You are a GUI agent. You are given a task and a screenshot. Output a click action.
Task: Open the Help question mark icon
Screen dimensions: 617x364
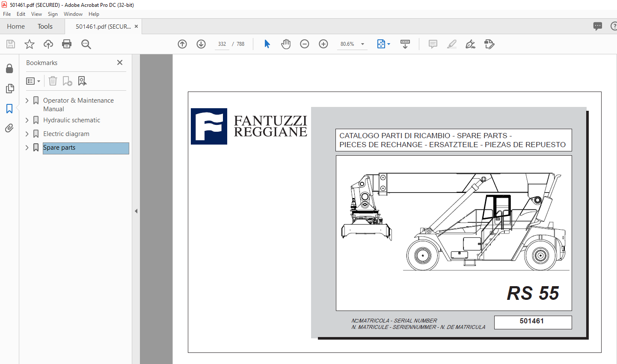tap(613, 26)
